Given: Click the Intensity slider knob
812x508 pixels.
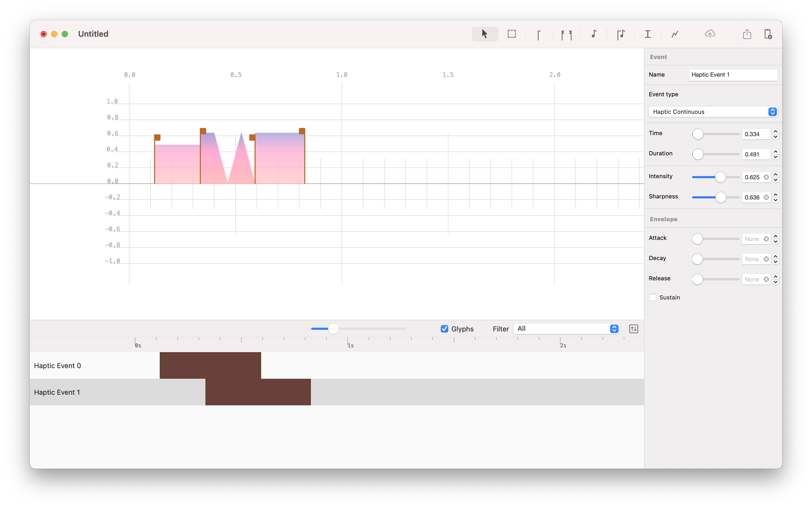Looking at the screenshot, I should click(720, 177).
